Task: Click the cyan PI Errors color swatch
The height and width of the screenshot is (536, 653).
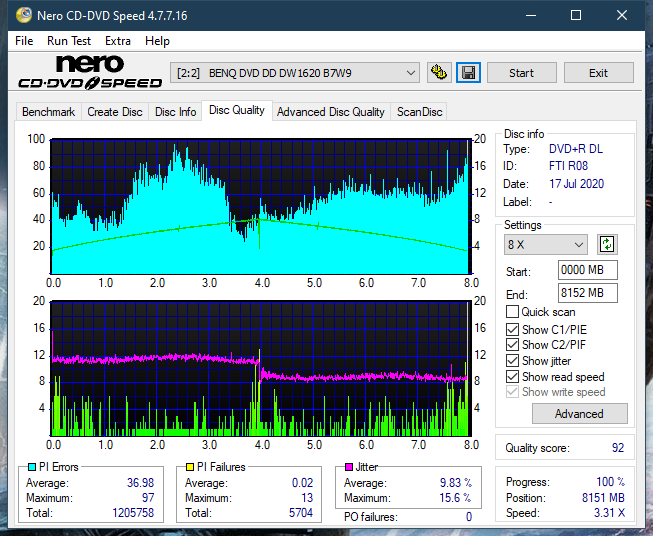Action: (x=32, y=467)
